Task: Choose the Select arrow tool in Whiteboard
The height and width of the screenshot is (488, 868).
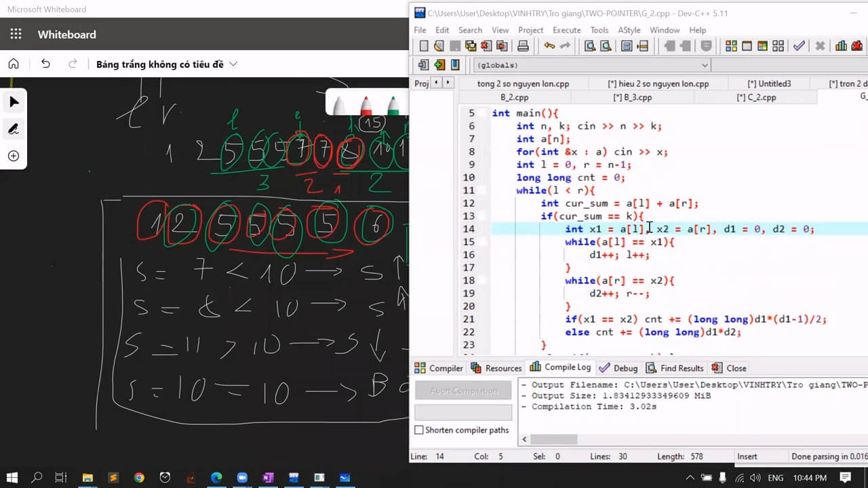Action: tap(14, 102)
